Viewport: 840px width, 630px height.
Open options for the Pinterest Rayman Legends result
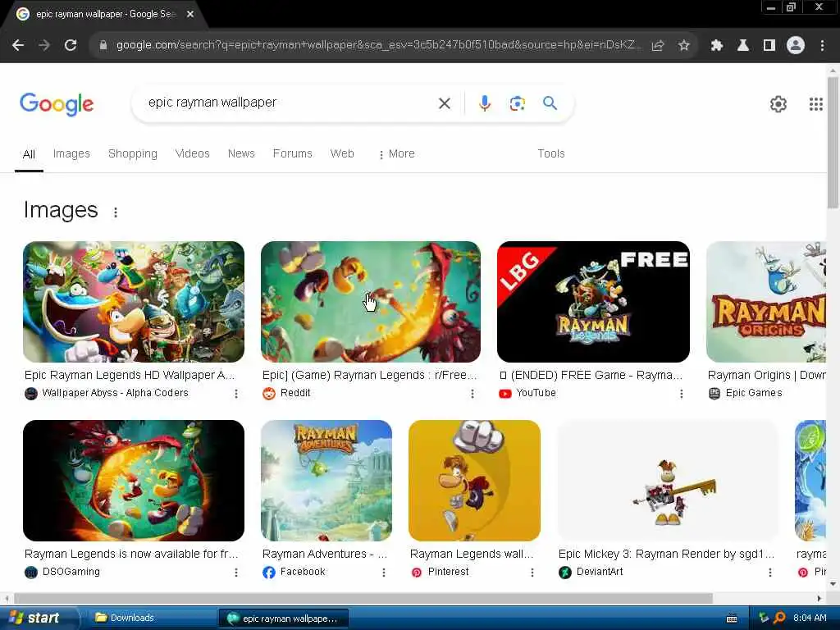(x=532, y=573)
